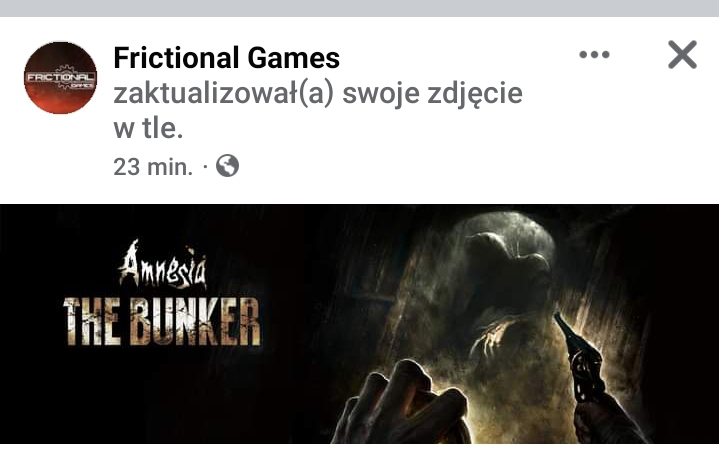The height and width of the screenshot is (457, 719).
Task: Click THE BUNKER title on the cover image
Action: pos(162,322)
